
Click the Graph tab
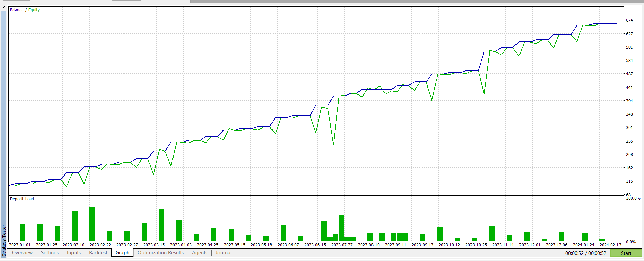tap(122, 253)
